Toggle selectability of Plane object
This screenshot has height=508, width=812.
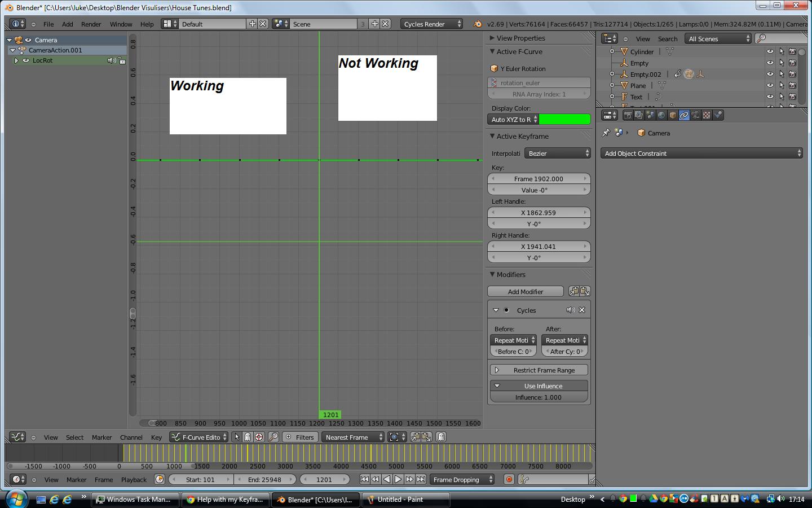782,85
